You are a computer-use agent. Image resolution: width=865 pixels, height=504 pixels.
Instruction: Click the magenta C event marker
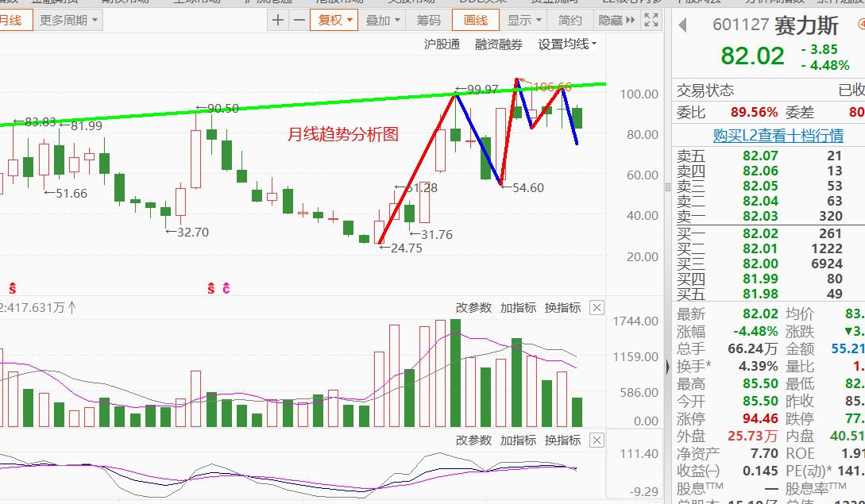click(226, 288)
